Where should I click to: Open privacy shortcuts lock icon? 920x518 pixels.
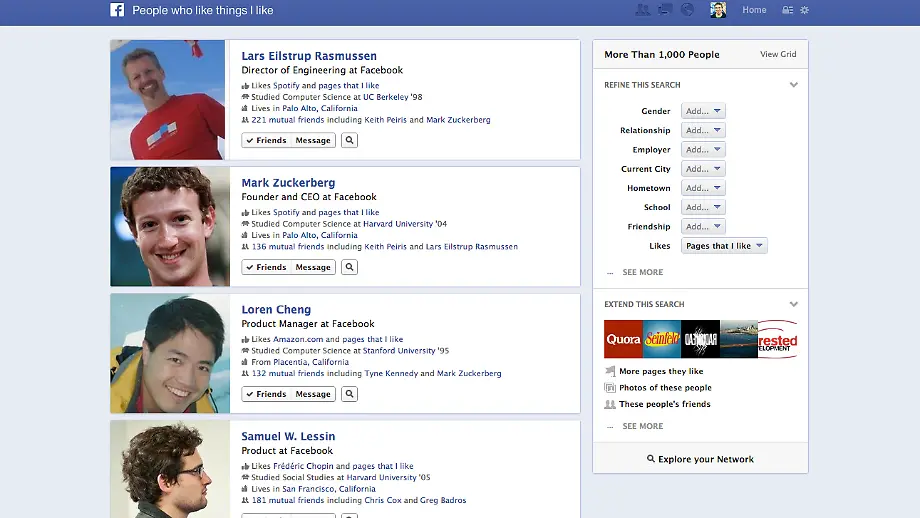[787, 10]
